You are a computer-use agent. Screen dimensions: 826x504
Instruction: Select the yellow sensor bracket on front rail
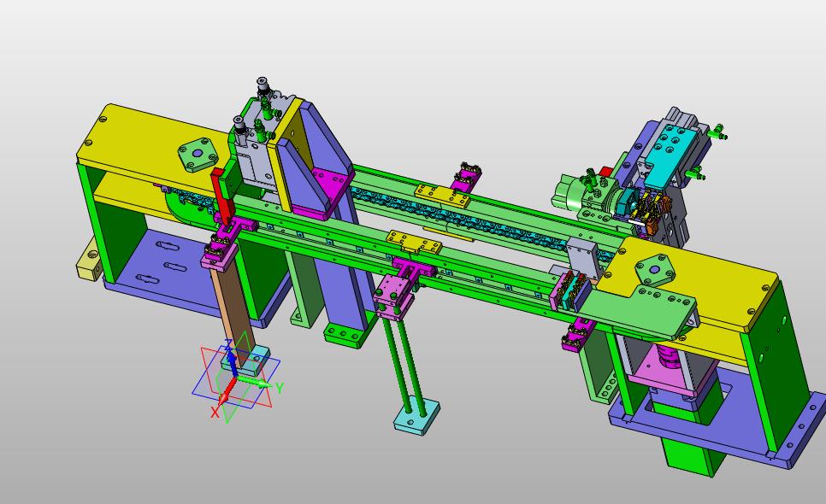pos(414,242)
